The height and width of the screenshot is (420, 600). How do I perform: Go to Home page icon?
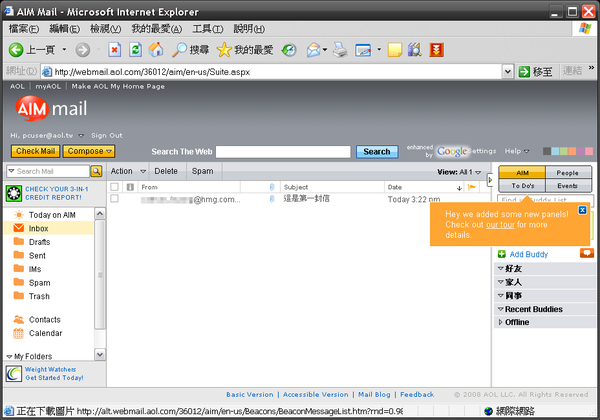[x=156, y=50]
